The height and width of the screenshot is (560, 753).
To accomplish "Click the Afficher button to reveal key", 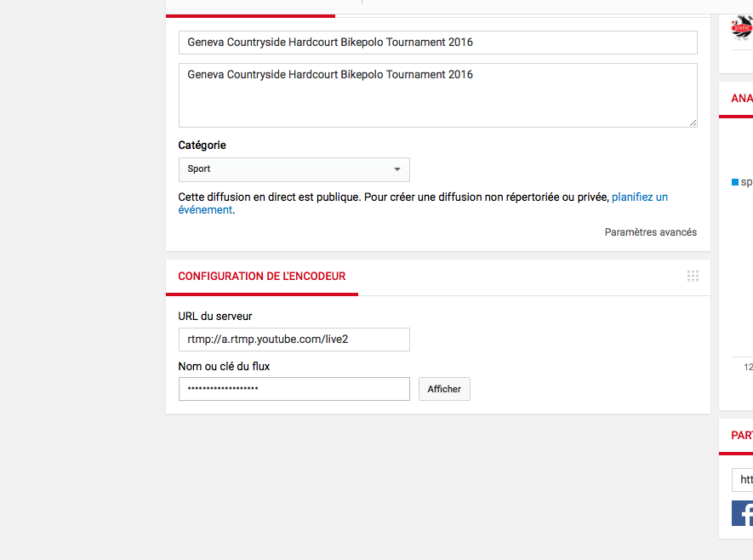I will tap(444, 389).
